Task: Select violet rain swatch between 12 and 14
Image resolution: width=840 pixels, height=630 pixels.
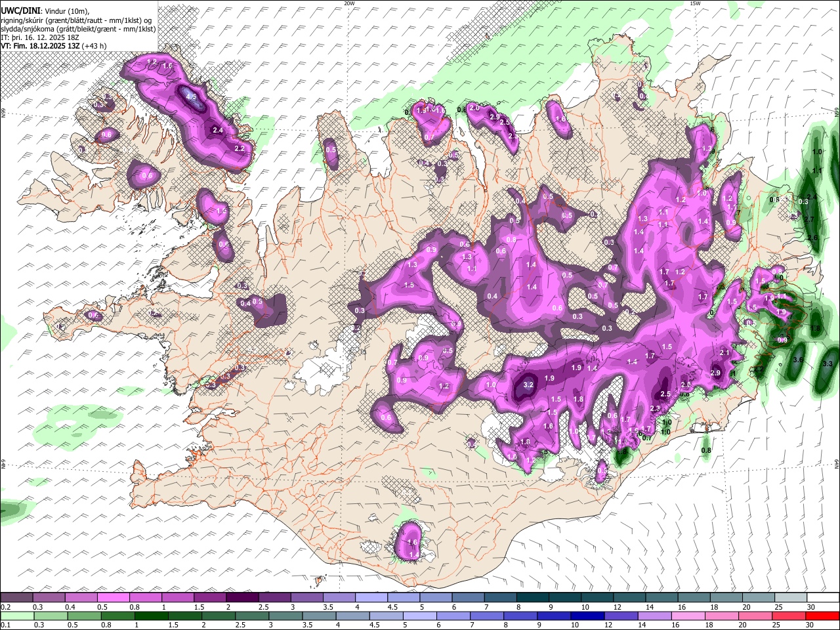Action: 621,616
